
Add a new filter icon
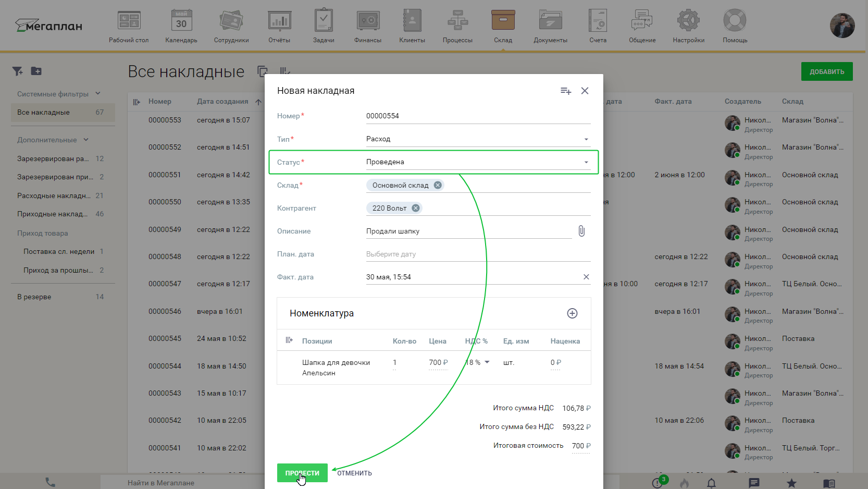point(18,71)
